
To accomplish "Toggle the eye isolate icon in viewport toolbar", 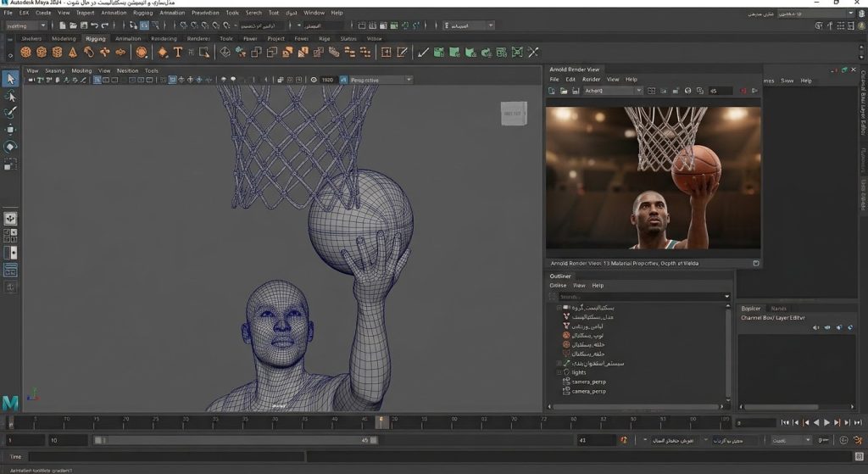I will 314,80.
